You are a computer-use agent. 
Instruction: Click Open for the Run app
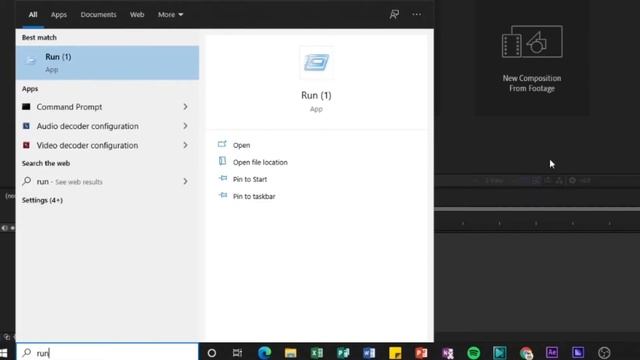[242, 145]
